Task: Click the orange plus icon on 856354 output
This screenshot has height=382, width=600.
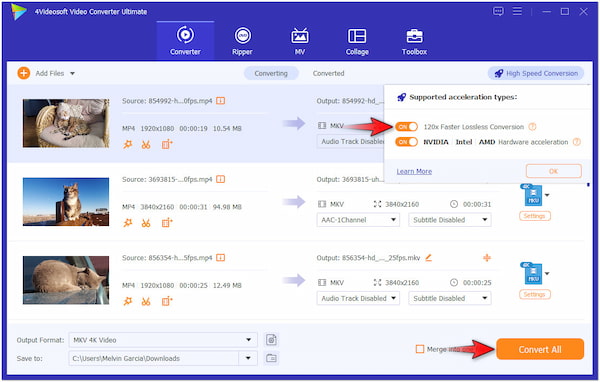Action: pyautogui.click(x=487, y=258)
